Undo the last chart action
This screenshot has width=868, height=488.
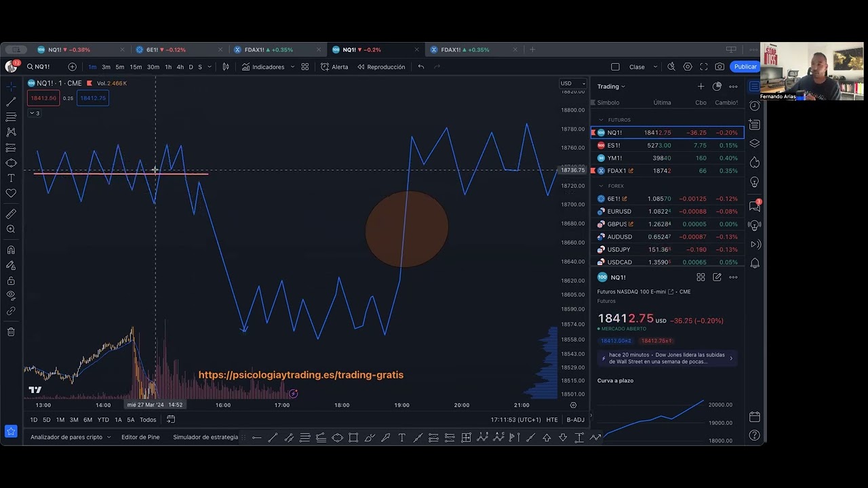(x=421, y=67)
